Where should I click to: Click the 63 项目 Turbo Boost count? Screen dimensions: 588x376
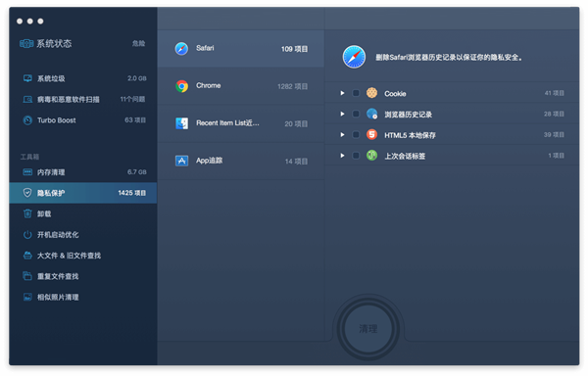(x=135, y=120)
